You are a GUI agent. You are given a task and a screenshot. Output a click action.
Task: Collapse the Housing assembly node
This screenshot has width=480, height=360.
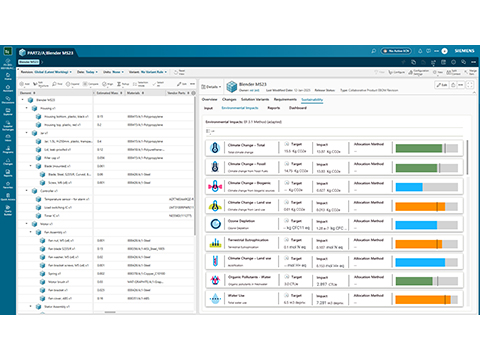(27, 108)
